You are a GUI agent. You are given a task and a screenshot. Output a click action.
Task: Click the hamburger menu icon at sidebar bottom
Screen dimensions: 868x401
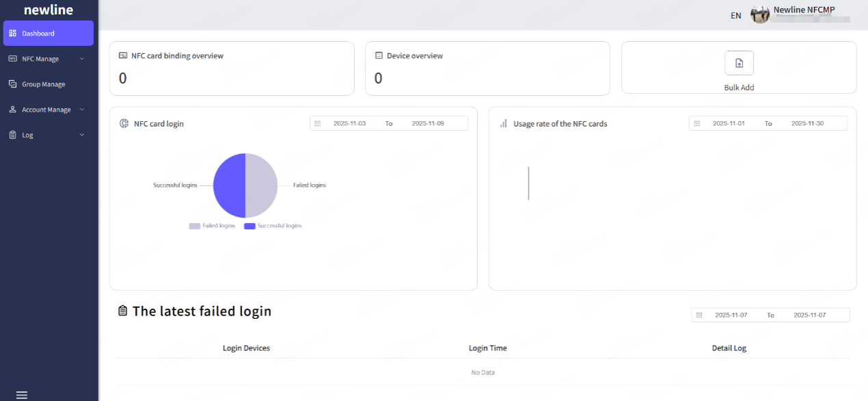[21, 395]
